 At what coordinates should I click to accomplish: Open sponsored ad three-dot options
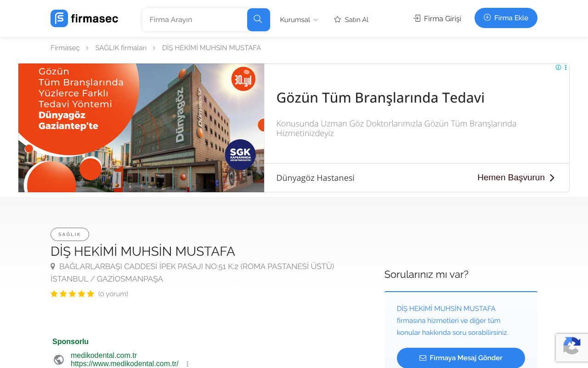187,364
